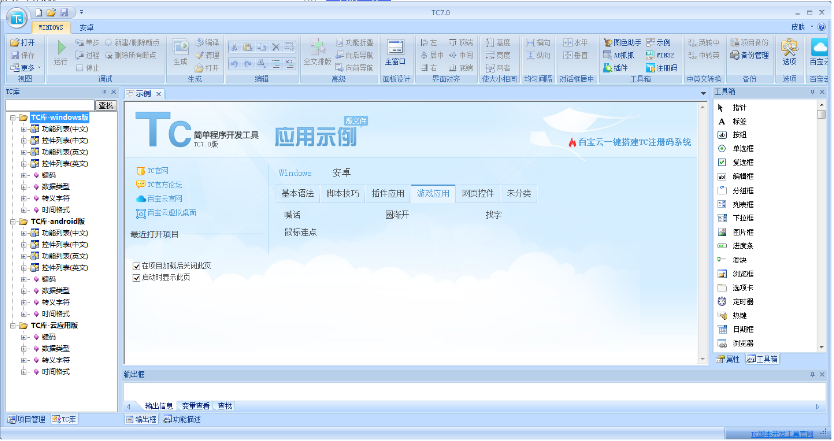Open 图色助手 in the toolbox group
The height and width of the screenshot is (441, 834).
click(x=622, y=43)
